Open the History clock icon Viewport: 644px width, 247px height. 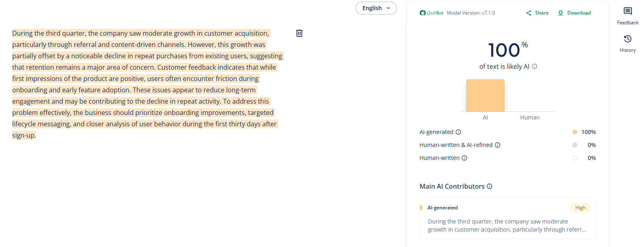[x=627, y=39]
